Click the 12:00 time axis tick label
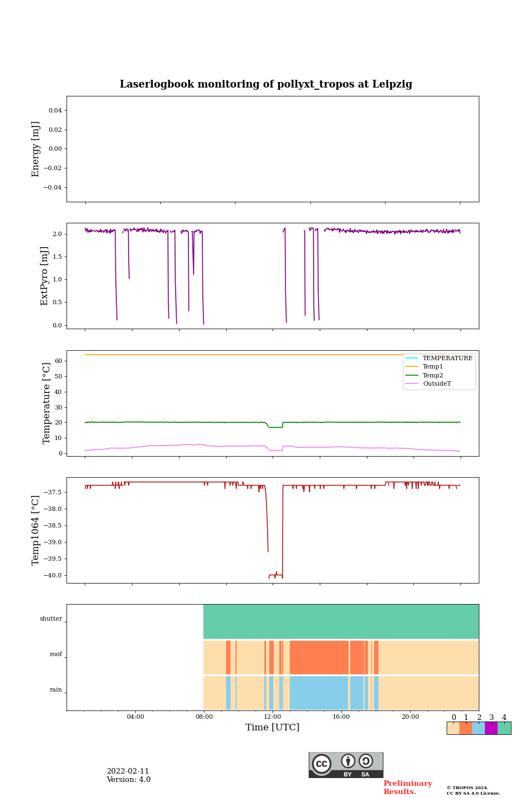Viewport: 532px width, 798px height. (x=273, y=717)
